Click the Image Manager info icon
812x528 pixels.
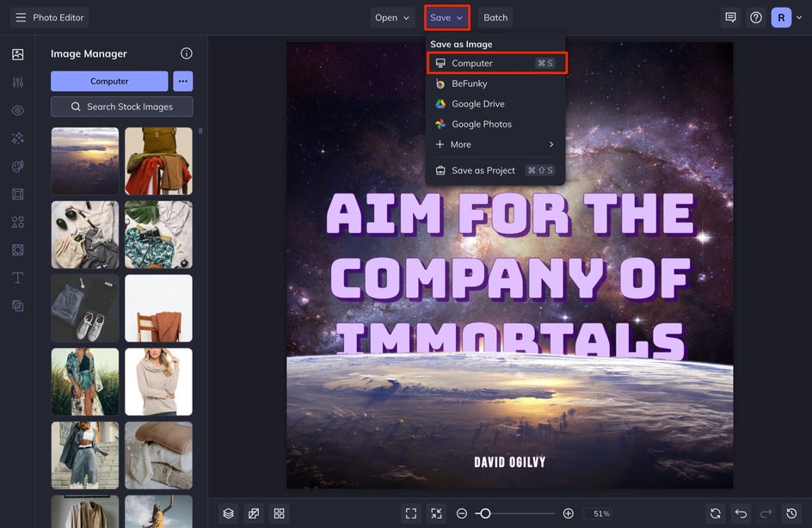[187, 53]
